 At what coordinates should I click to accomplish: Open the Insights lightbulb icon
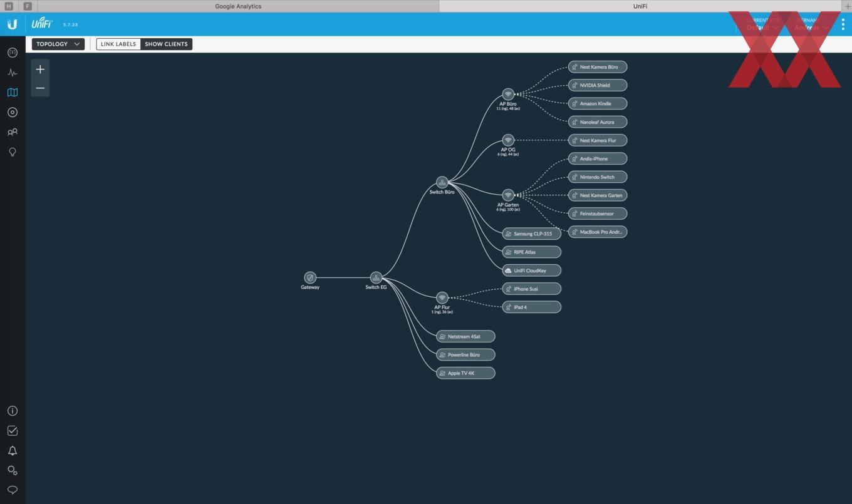tap(12, 152)
